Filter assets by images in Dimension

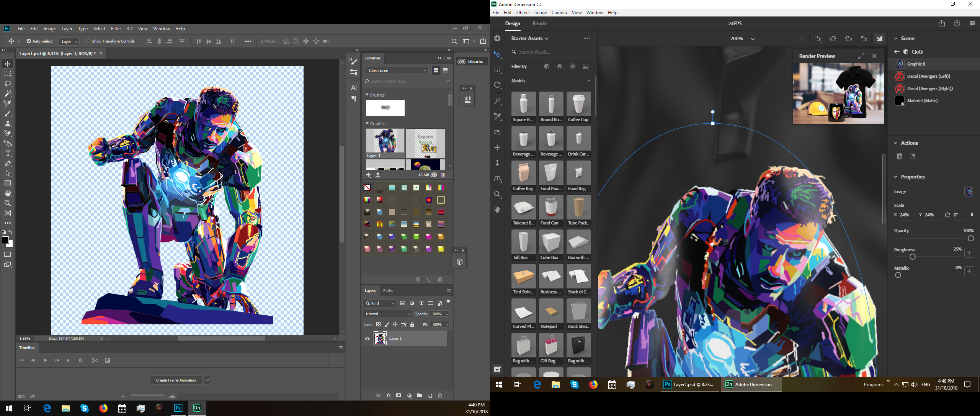coord(586,66)
